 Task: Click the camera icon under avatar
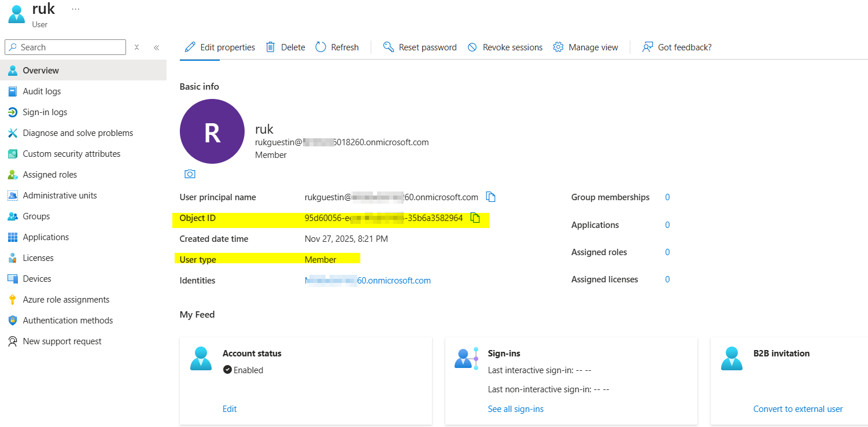click(x=190, y=174)
